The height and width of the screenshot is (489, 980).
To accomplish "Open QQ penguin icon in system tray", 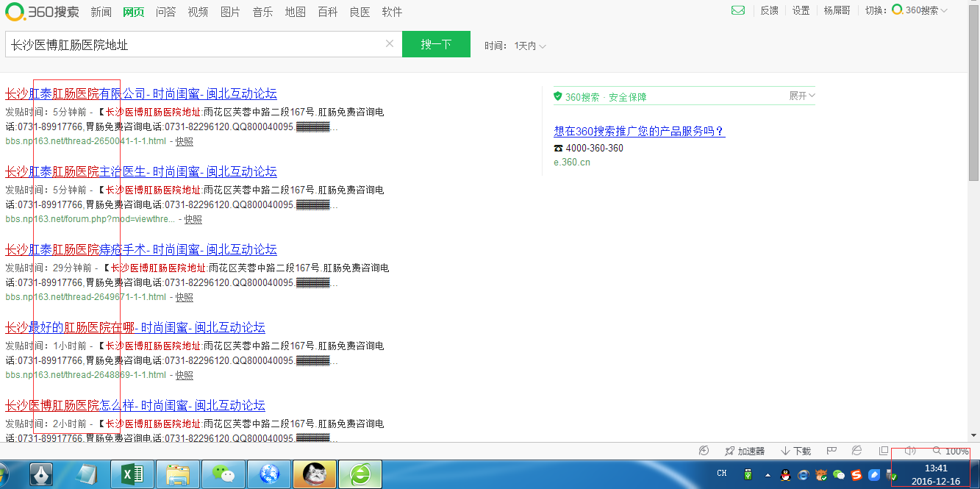I will tap(785, 476).
